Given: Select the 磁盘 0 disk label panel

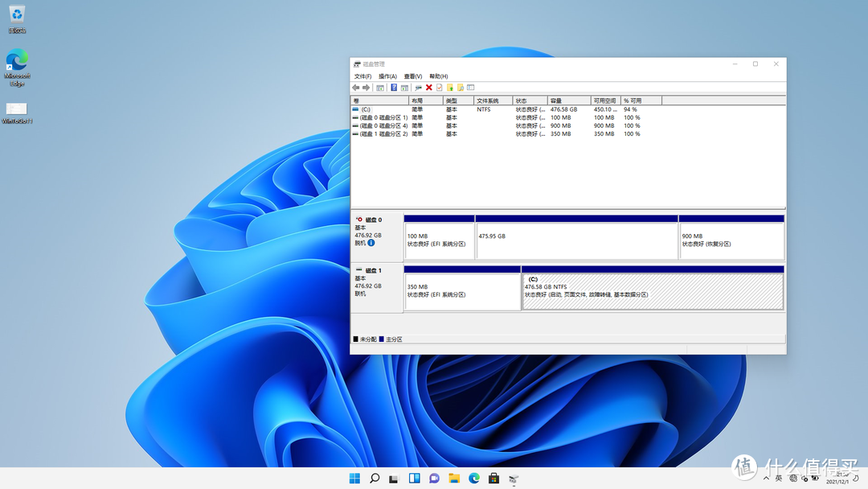Looking at the screenshot, I should pyautogui.click(x=376, y=237).
